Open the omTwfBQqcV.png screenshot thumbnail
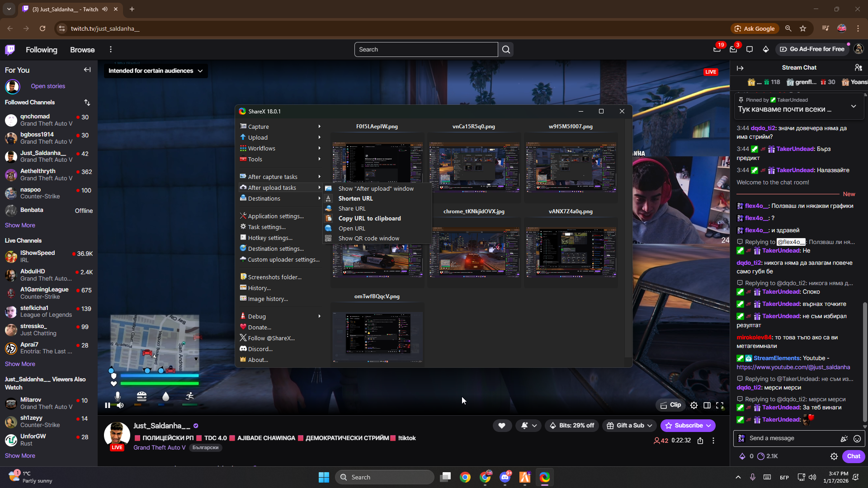The image size is (868, 488). [x=377, y=336]
